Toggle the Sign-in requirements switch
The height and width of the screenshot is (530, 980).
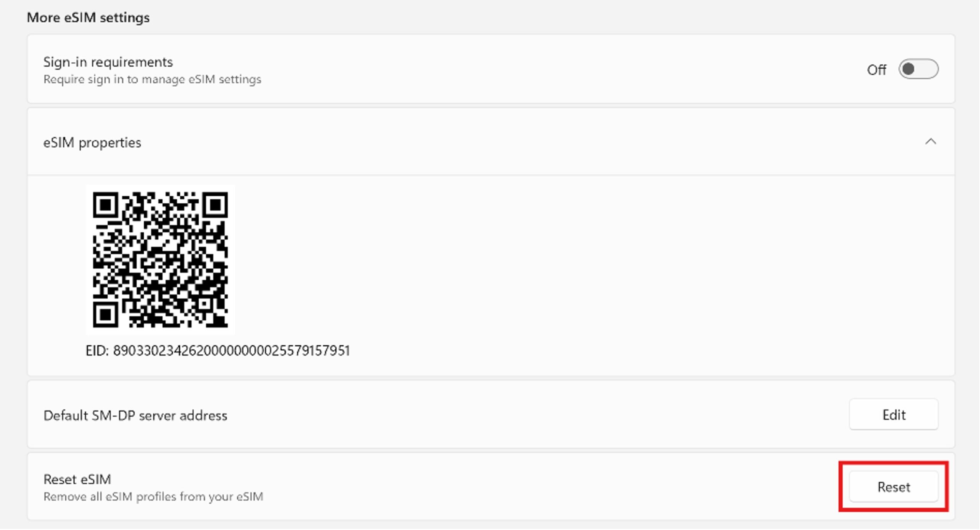pyautogui.click(x=918, y=69)
